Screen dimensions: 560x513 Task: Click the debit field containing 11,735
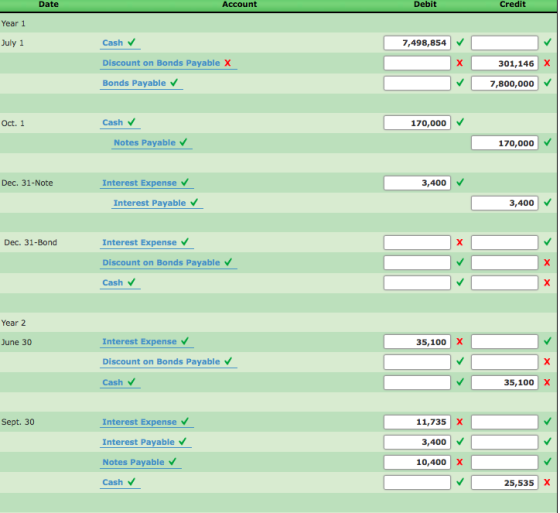(417, 422)
